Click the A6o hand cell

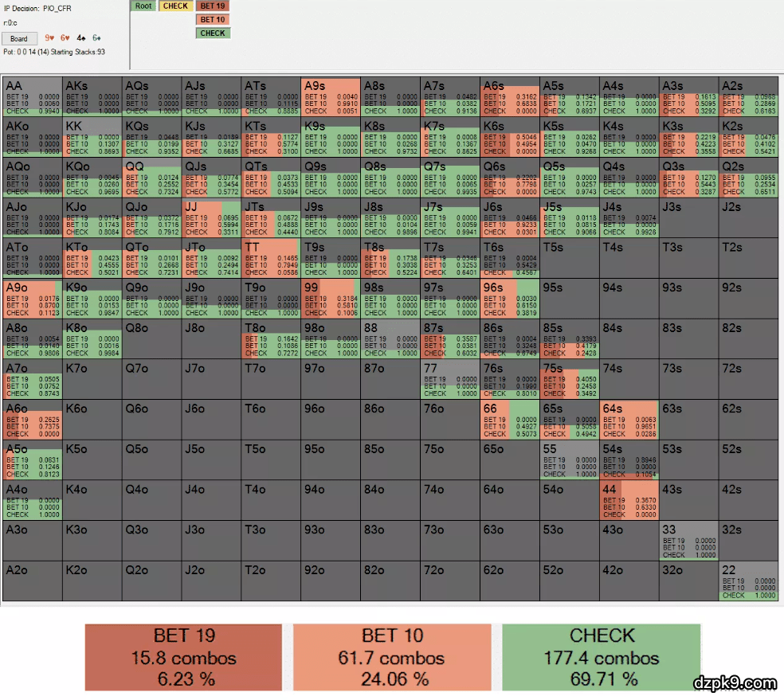32,419
